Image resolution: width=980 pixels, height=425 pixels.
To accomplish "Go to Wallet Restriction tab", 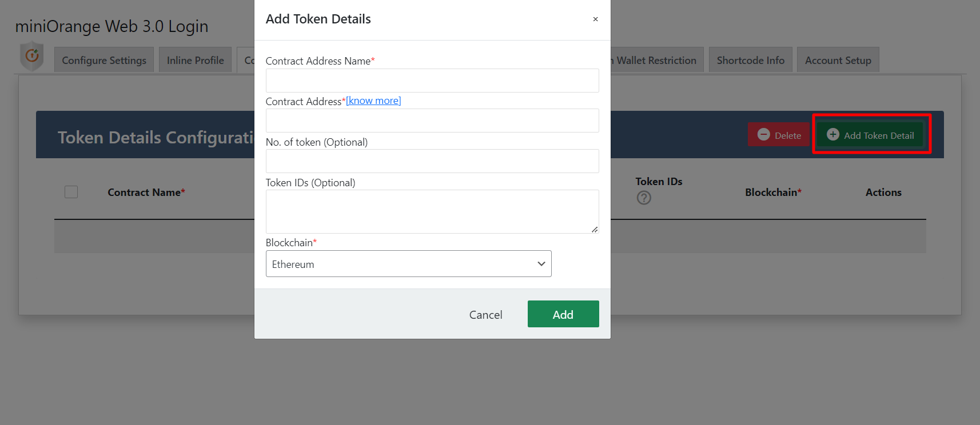I will 656,60.
